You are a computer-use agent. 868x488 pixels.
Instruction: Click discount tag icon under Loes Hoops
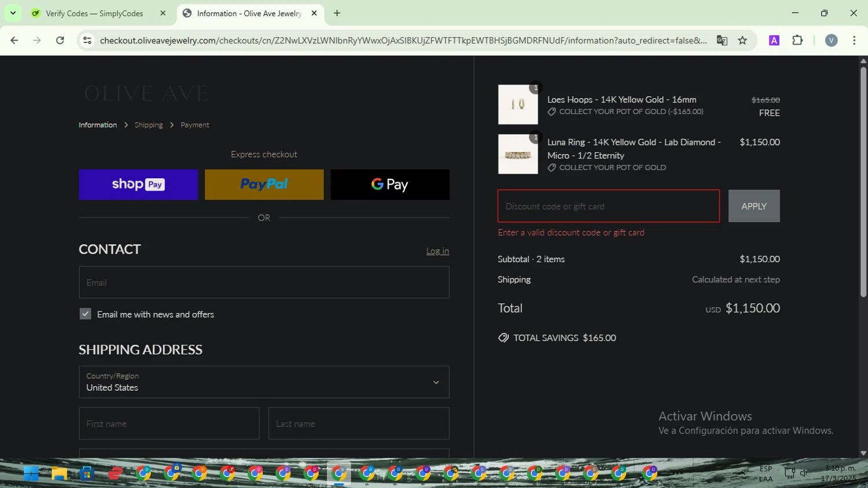(x=551, y=112)
